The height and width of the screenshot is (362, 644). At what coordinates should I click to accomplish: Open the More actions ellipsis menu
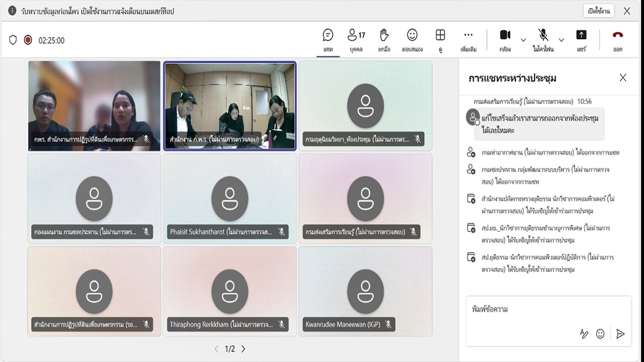(468, 35)
